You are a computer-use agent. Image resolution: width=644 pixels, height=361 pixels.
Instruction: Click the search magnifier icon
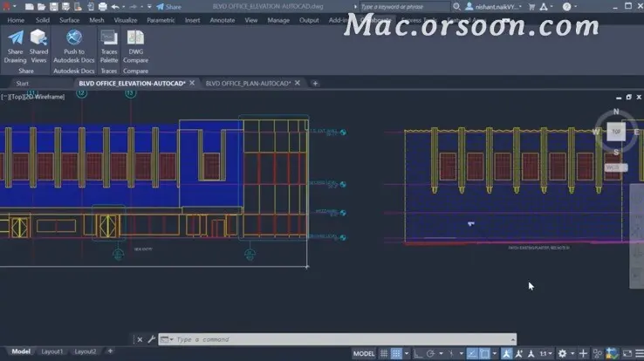pyautogui.click(x=456, y=7)
